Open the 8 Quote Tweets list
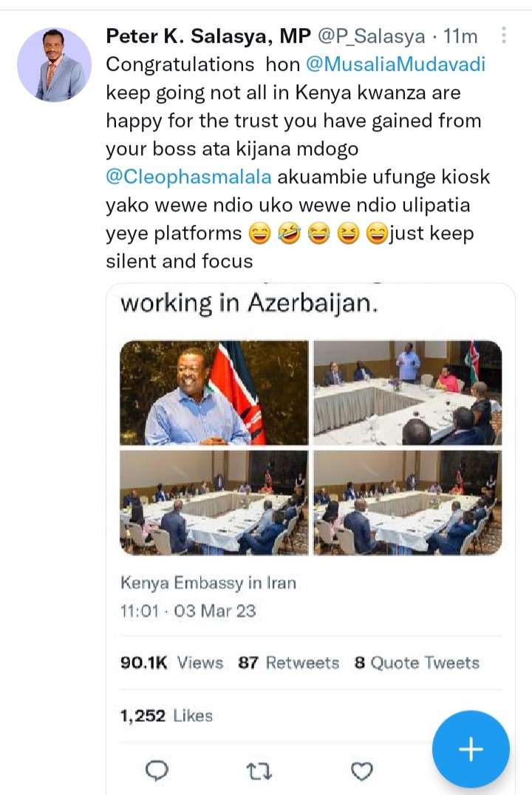Viewport: 532px width, 795px height. click(x=417, y=663)
